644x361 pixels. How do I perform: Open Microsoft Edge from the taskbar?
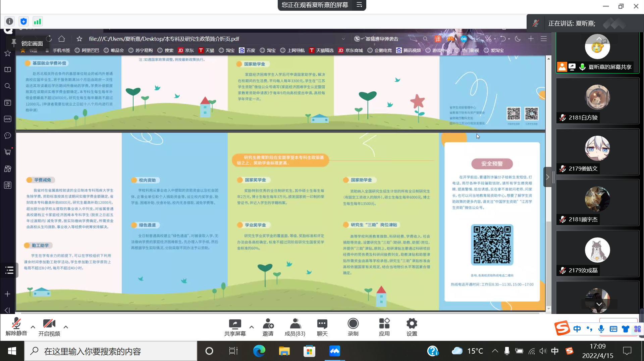(259, 351)
